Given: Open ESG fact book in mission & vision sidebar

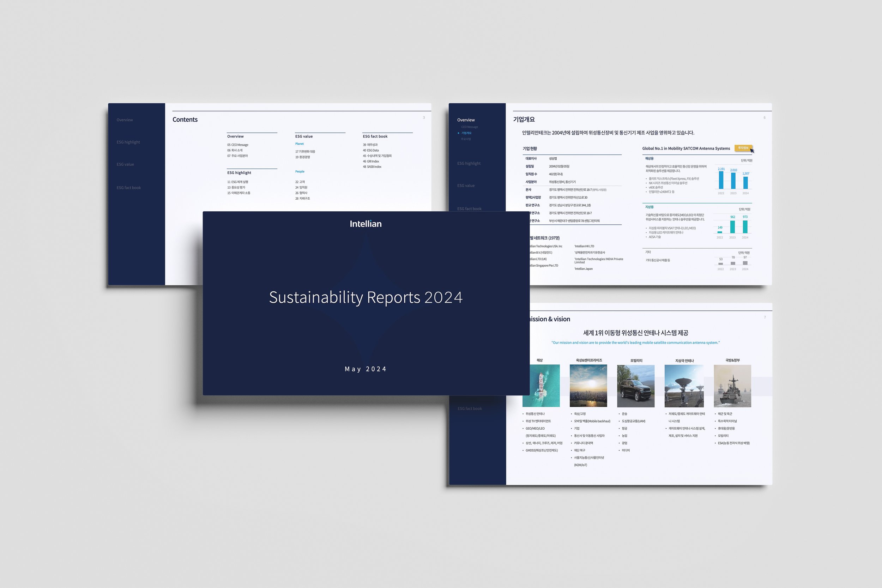Looking at the screenshot, I should pos(470,408).
